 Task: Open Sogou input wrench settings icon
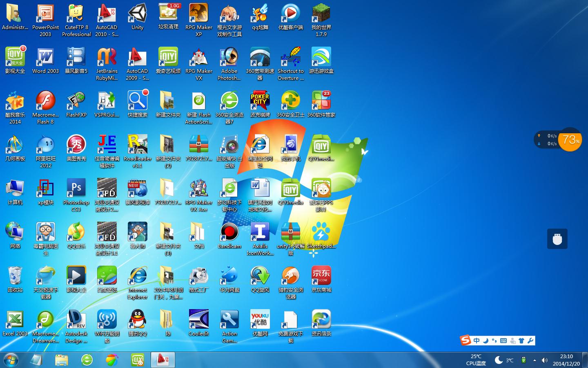click(530, 341)
